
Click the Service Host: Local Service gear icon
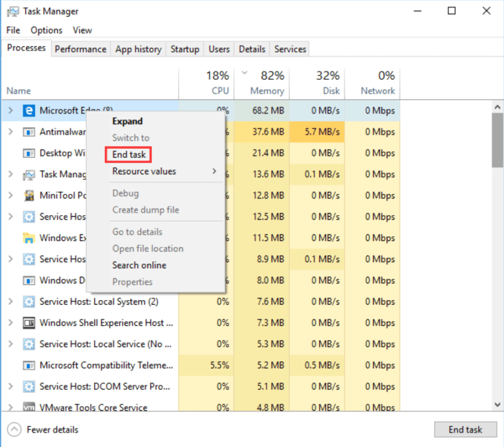pos(29,344)
